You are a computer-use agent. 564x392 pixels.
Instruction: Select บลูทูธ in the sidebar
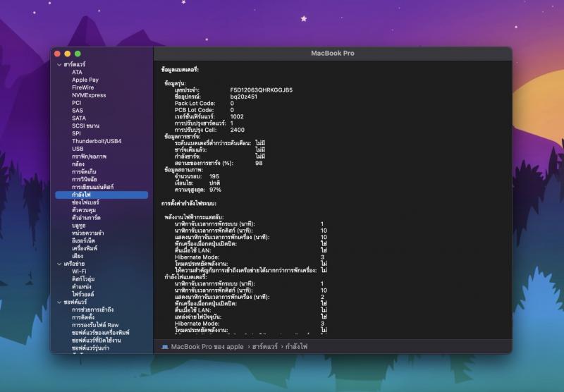pyautogui.click(x=79, y=226)
